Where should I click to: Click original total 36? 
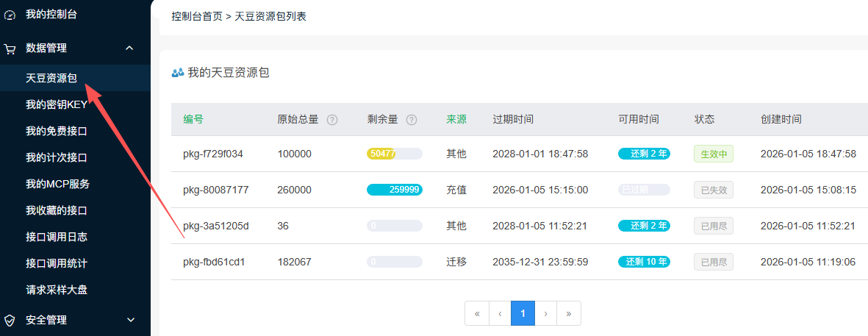click(x=283, y=226)
